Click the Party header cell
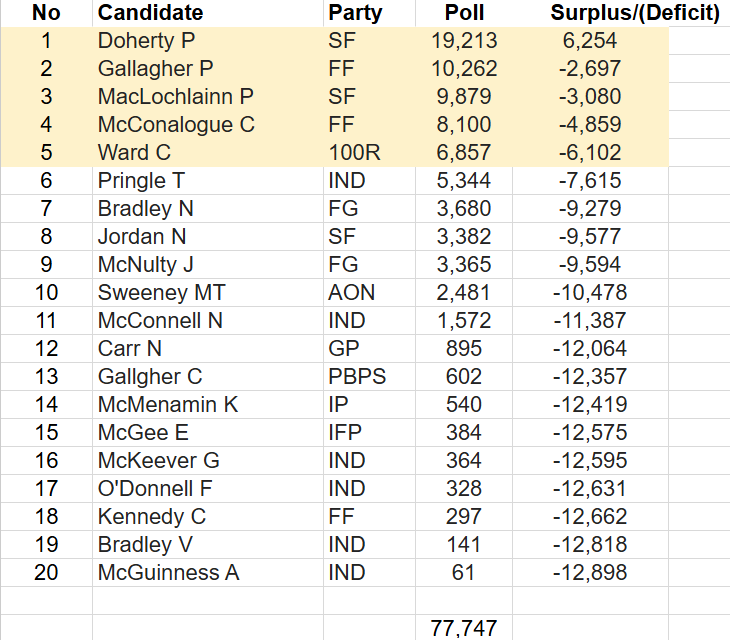This screenshot has height=640, width=730. click(x=369, y=13)
